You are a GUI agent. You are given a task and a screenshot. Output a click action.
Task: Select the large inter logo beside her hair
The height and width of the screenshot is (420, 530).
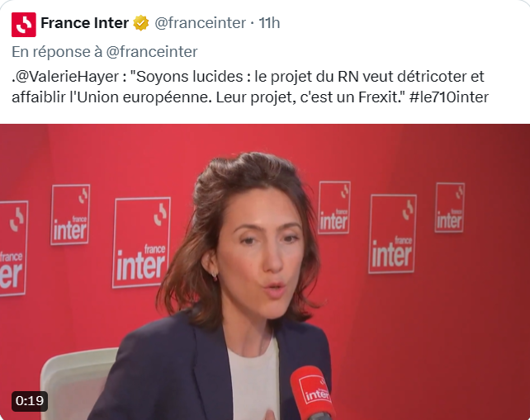[x=141, y=243]
